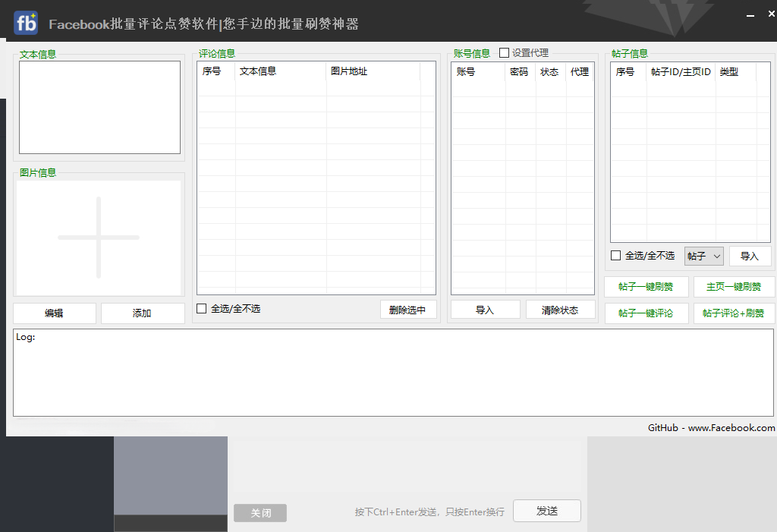The height and width of the screenshot is (532, 777).
Task: Click the 序号 column header in 评论信息
Action: click(x=216, y=71)
